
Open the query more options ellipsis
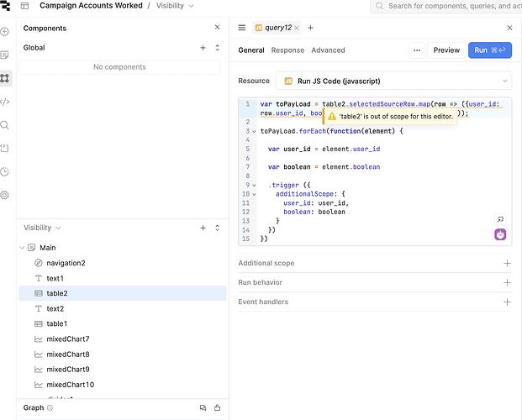tap(417, 50)
